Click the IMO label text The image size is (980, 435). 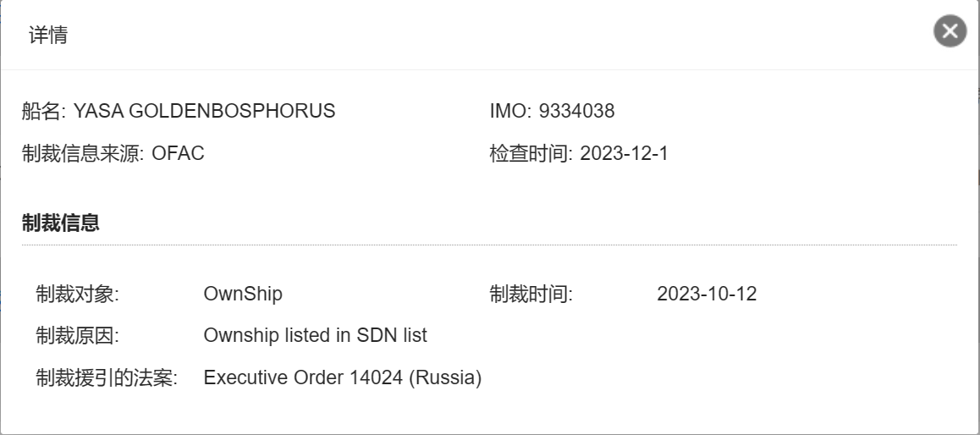(507, 111)
